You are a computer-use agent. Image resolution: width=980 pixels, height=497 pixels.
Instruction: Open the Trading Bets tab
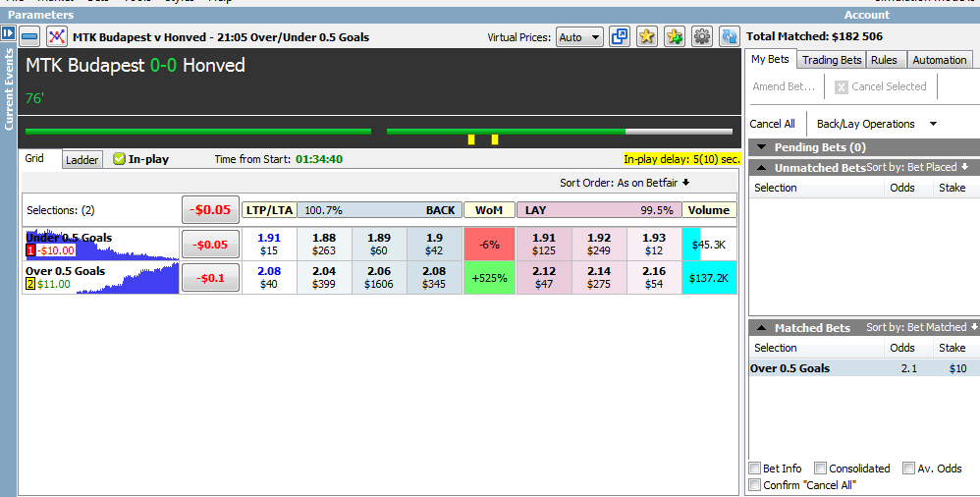pos(832,60)
